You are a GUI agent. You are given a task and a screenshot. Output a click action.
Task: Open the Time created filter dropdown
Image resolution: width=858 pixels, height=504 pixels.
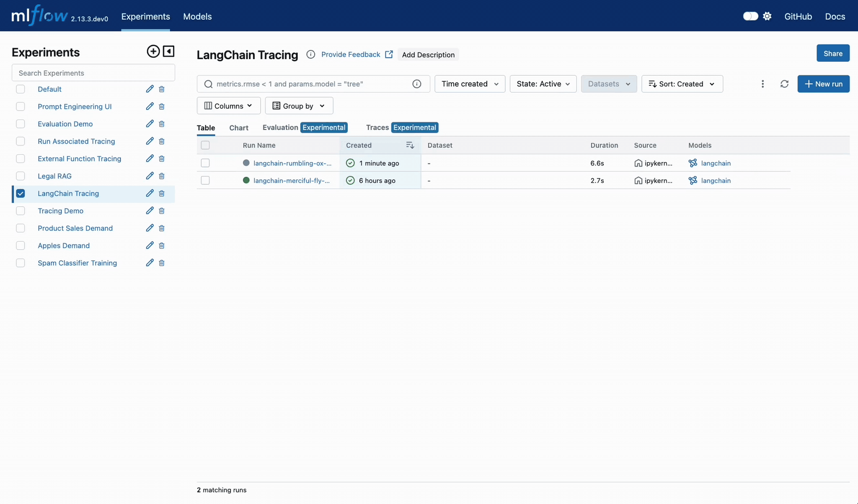click(x=469, y=84)
